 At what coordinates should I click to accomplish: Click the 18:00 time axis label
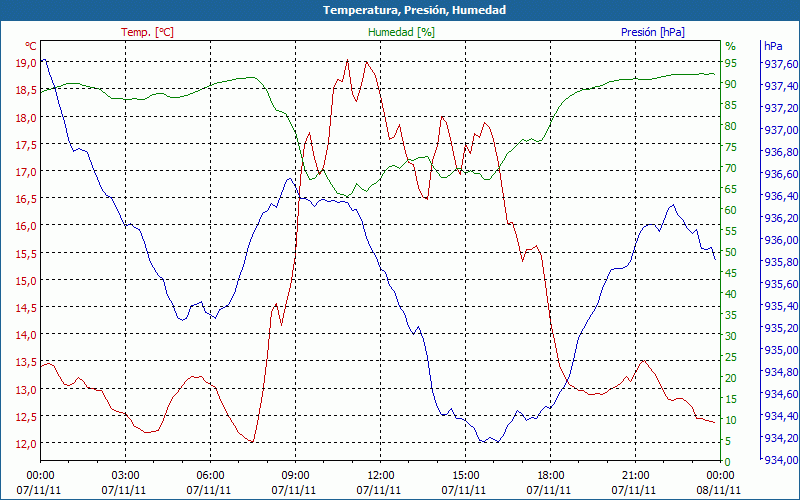point(551,476)
